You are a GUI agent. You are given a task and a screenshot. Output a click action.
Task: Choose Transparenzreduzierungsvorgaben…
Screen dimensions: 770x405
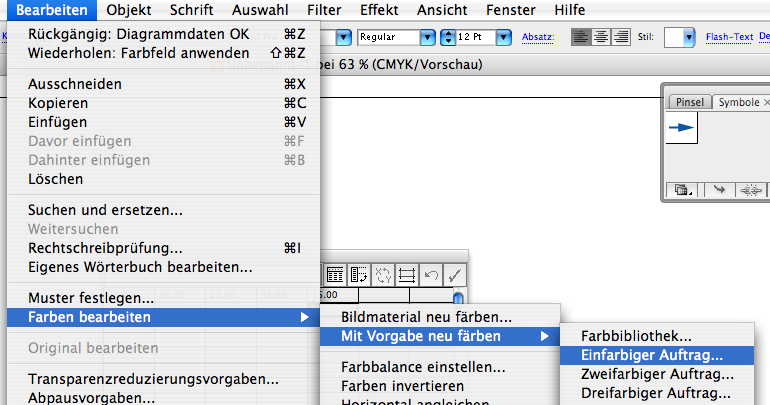(164, 379)
